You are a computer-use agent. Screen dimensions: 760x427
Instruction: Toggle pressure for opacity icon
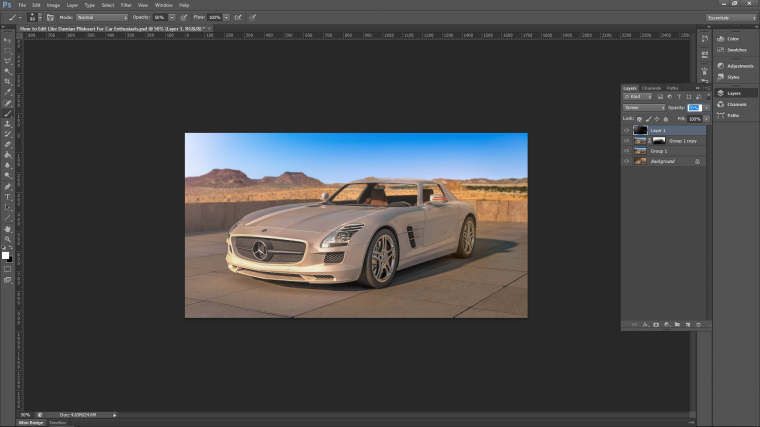point(184,17)
